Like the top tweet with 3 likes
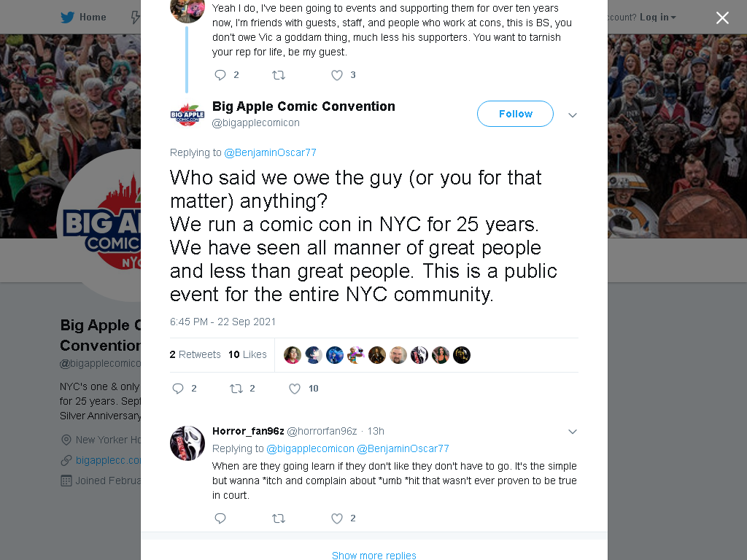The width and height of the screenshot is (747, 560). pos(337,75)
